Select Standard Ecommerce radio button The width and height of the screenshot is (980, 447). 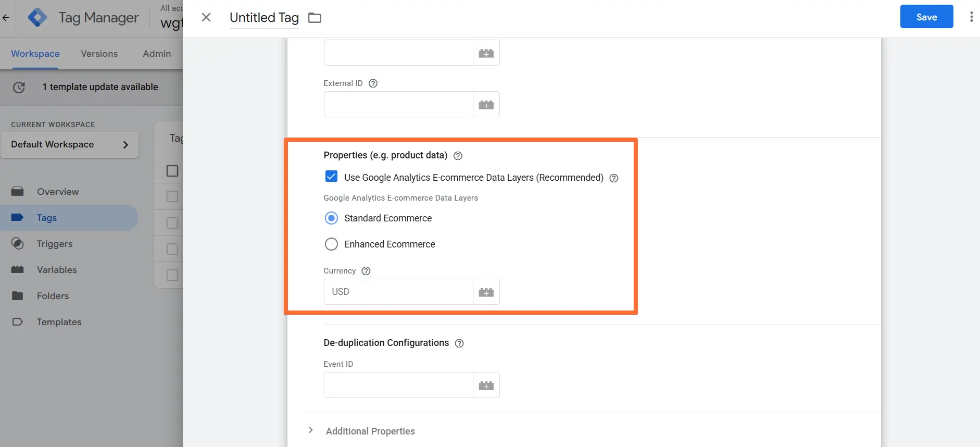[331, 218]
